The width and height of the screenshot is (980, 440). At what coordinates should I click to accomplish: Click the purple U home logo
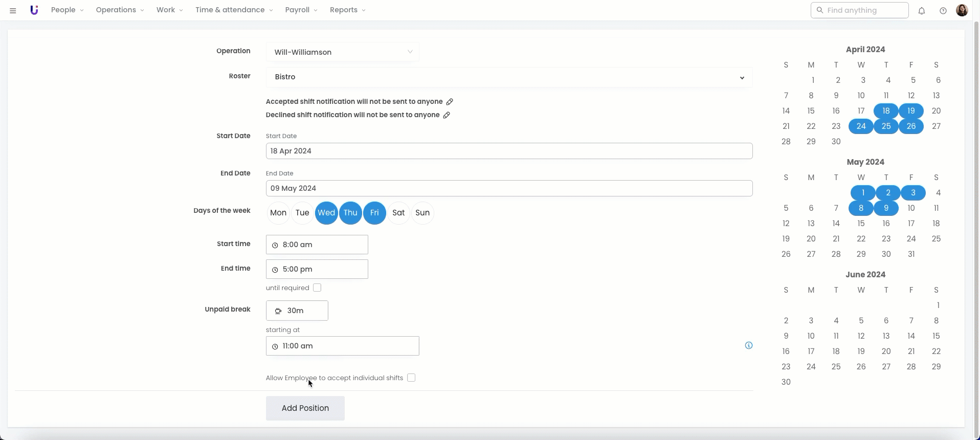point(34,10)
